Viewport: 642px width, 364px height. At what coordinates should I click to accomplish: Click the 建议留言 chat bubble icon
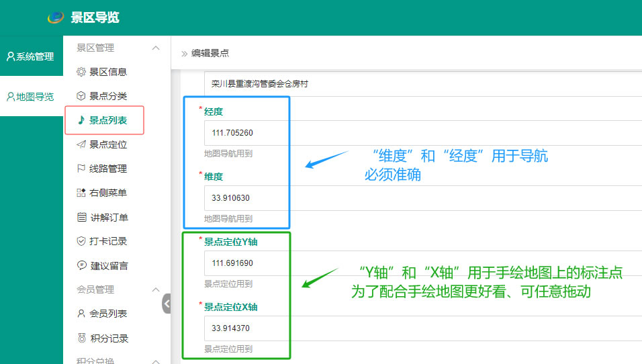[81, 265]
